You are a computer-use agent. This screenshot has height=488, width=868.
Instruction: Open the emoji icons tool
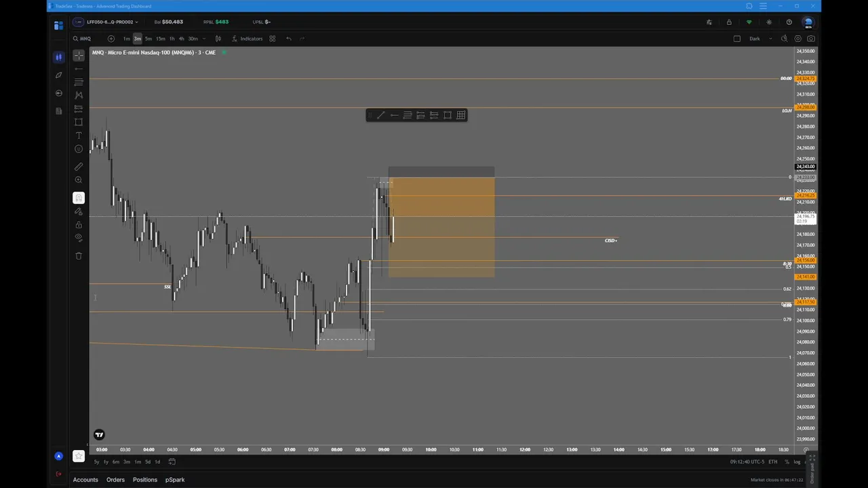[x=79, y=149]
